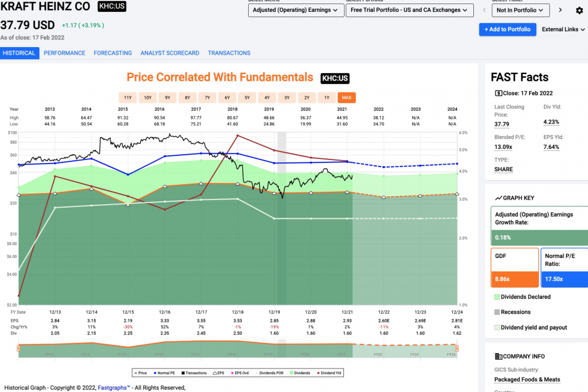
Task: Click the KHC:US badge in chart title
Action: [335, 78]
